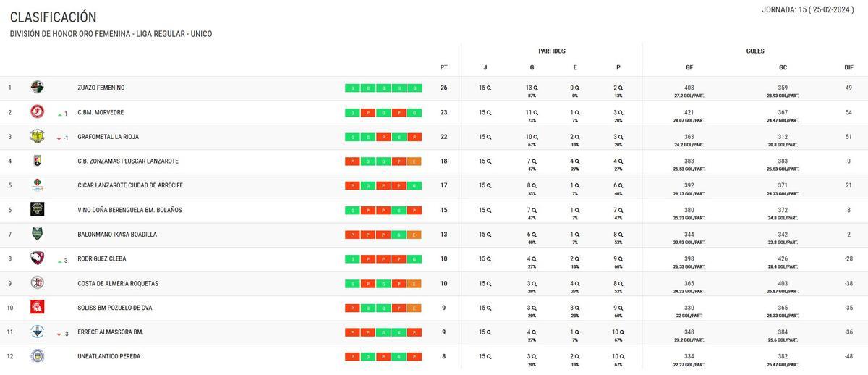The height and width of the screenshot is (375, 868).
Task: Open the Cicar Lanzarote Ciudad de Arrecife team
Action: pyautogui.click(x=130, y=185)
